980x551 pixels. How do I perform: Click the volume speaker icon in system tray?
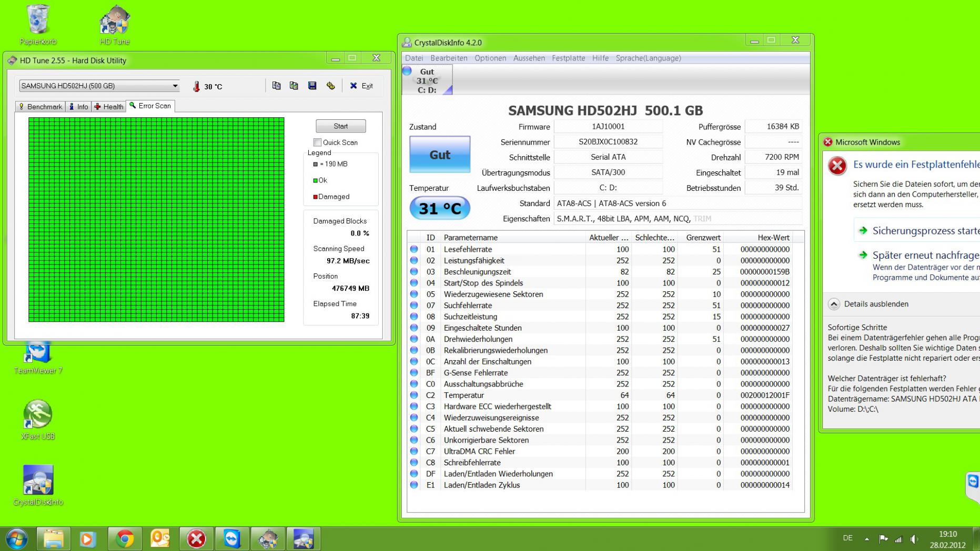pos(914,539)
